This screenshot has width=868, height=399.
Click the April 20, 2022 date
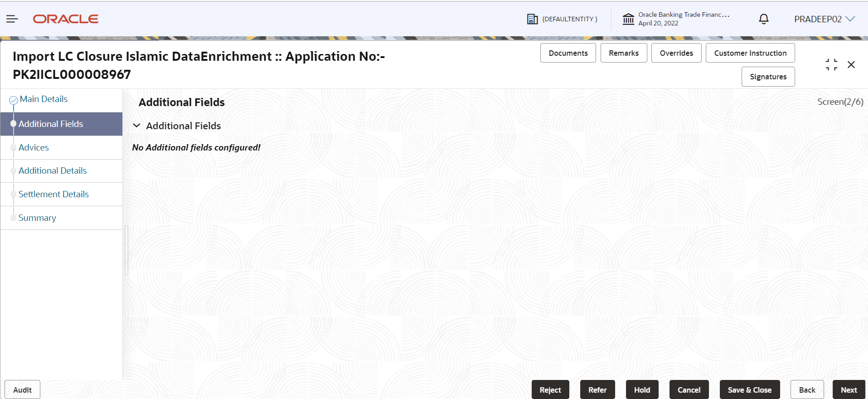click(x=658, y=23)
